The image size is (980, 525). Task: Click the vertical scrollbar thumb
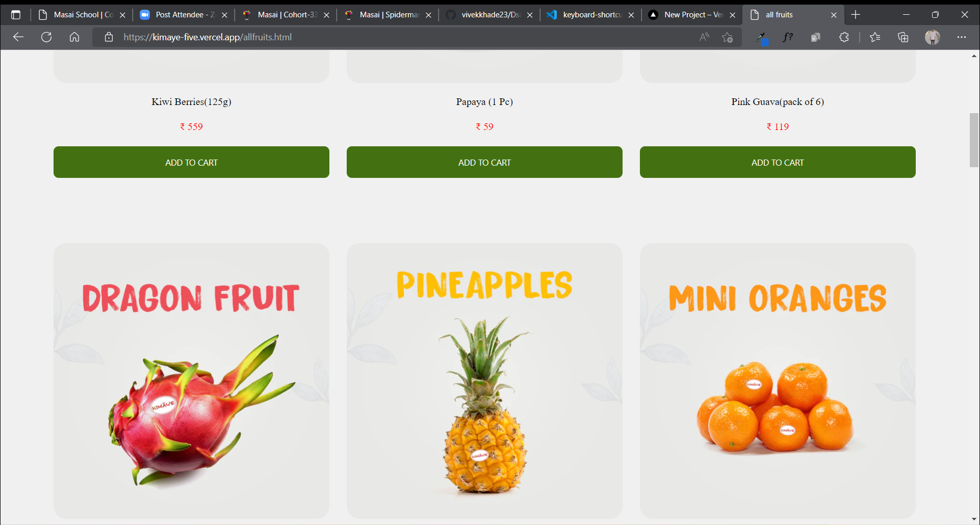(974, 140)
